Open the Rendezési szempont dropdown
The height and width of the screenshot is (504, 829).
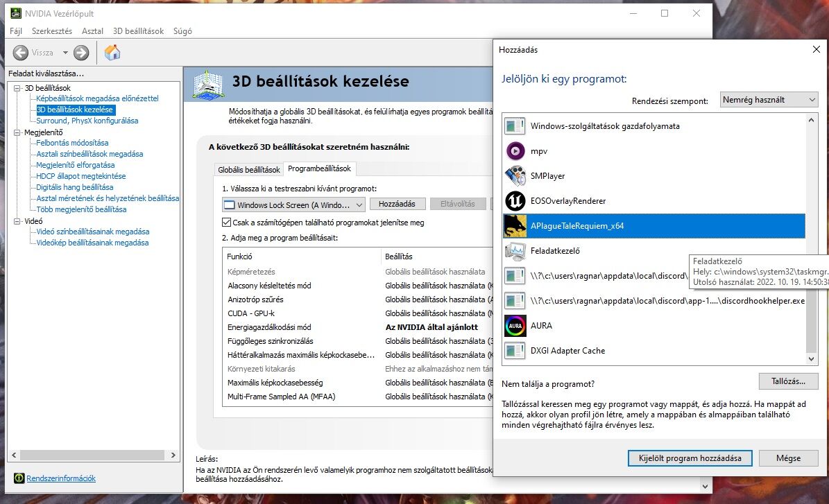tap(769, 100)
